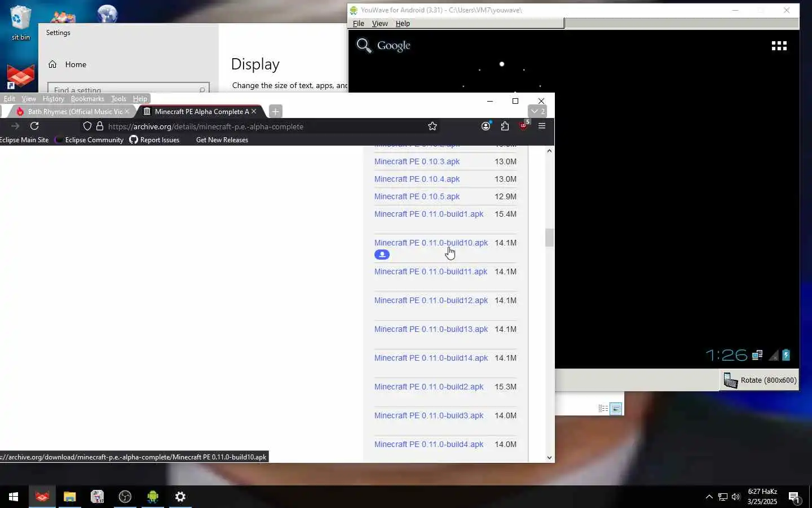The height and width of the screenshot is (508, 812).
Task: Download Minecraft PE 0.11.0-build10.apk
Action: pyautogui.click(x=431, y=243)
